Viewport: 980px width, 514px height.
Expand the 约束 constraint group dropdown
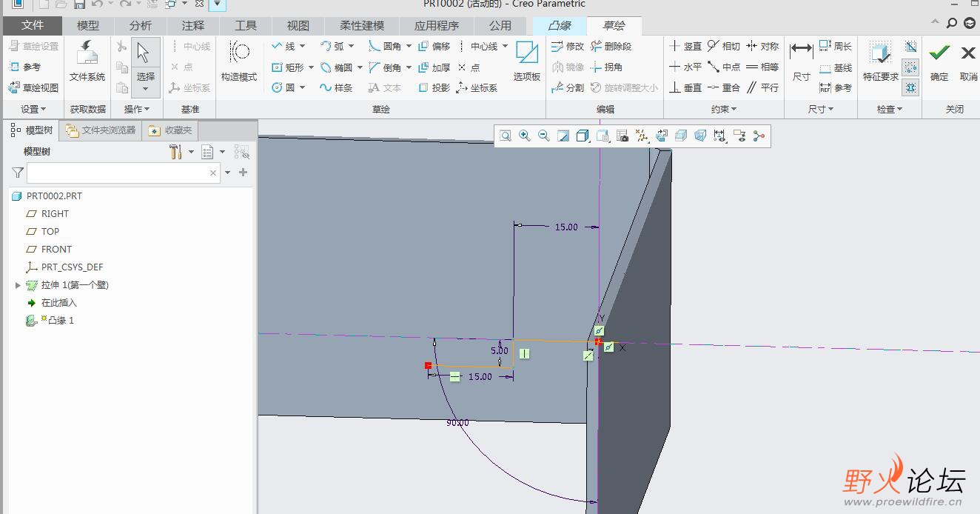pyautogui.click(x=724, y=109)
